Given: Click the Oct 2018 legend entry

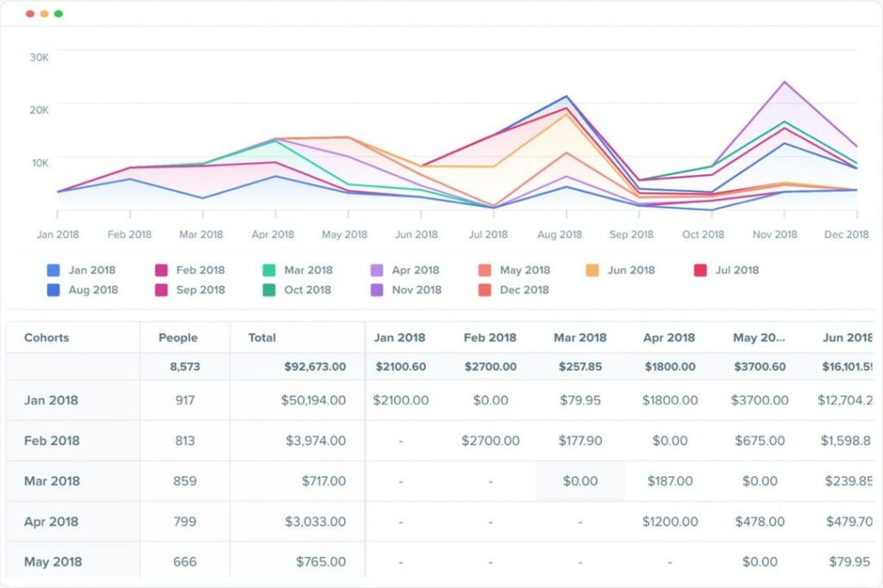Looking at the screenshot, I should click(x=297, y=290).
